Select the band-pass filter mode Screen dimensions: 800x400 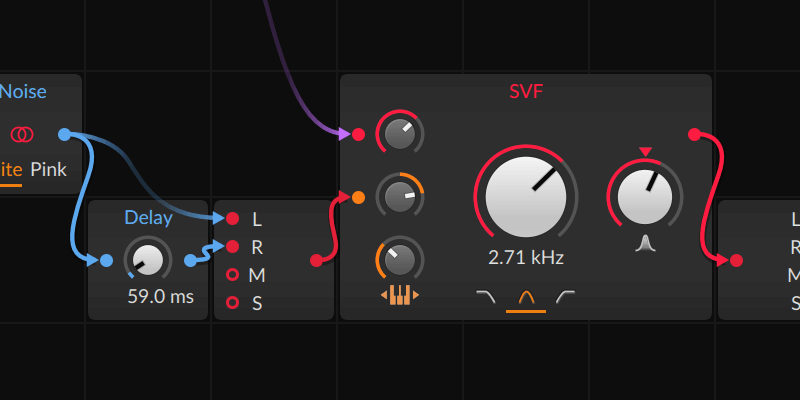(526, 297)
